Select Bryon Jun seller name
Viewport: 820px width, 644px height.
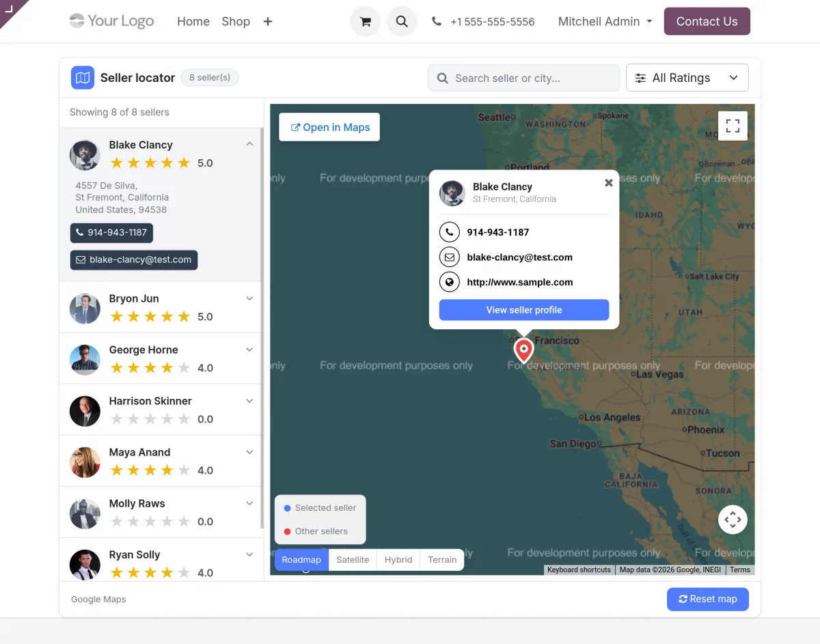[134, 298]
